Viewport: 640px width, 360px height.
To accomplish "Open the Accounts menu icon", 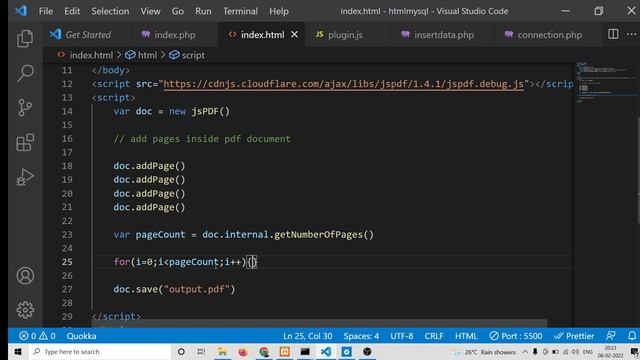I will tap(25, 276).
